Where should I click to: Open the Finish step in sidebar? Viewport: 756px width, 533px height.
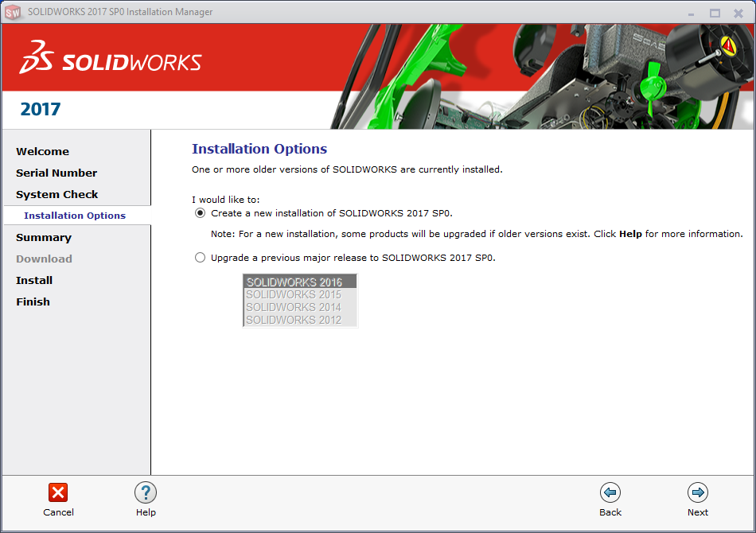33,302
